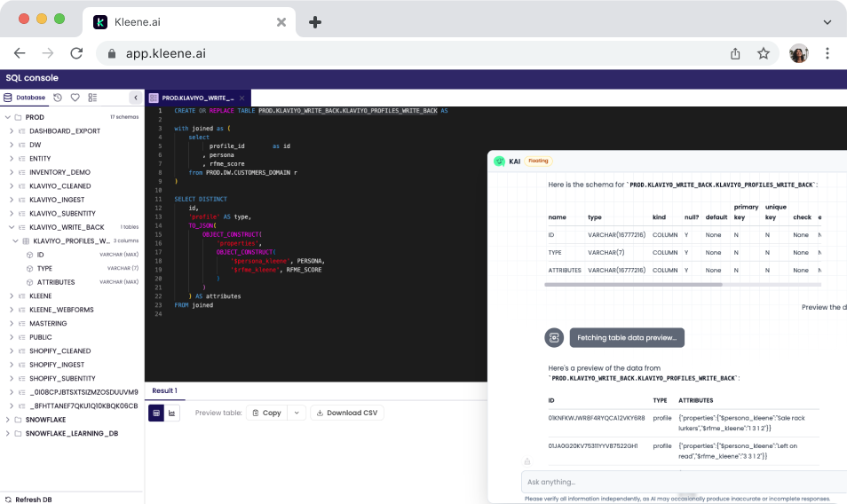This screenshot has height=504, width=847.
Task: Click the share page icon in address bar
Action: coord(735,53)
